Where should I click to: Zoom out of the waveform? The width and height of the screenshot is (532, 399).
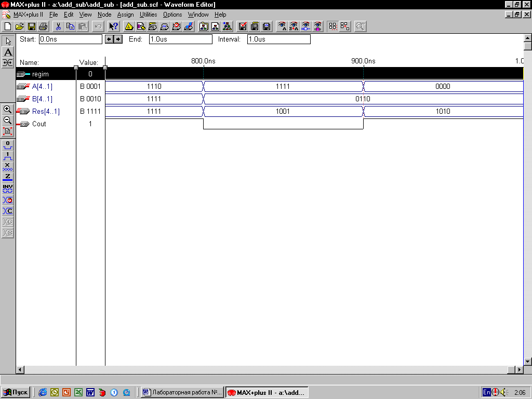coord(8,120)
